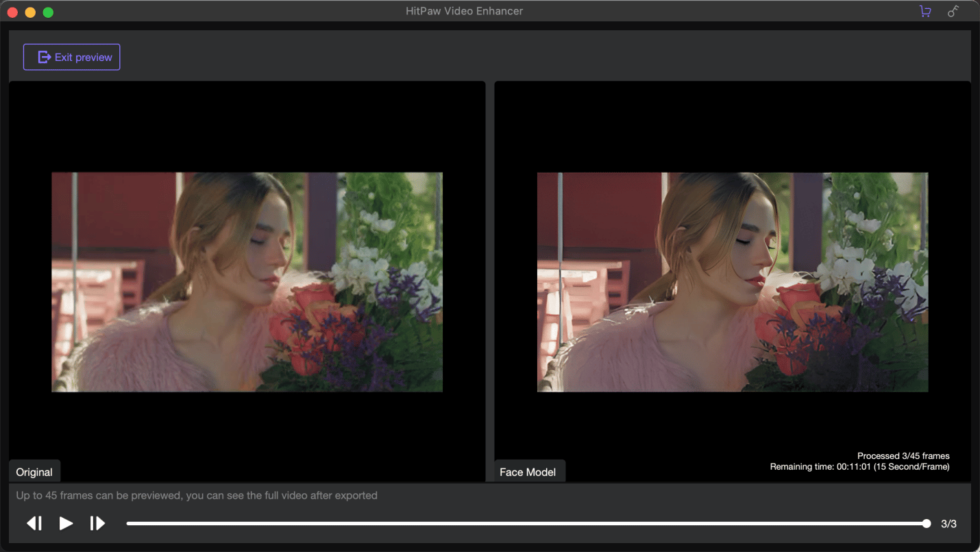Step back to the previous frame
The width and height of the screenshot is (980, 552).
[34, 524]
